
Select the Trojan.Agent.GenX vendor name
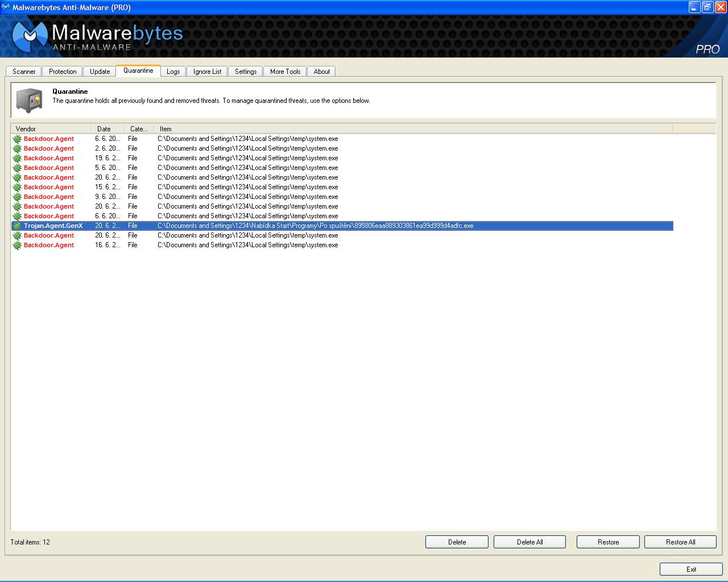53,226
